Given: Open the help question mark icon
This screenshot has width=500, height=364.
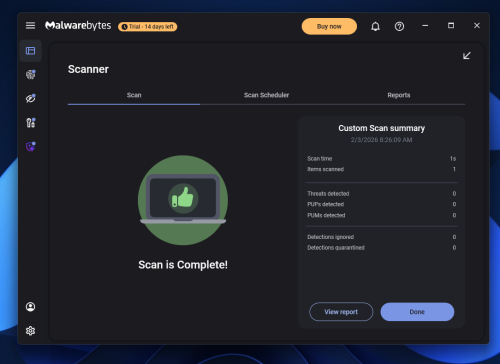Looking at the screenshot, I should tap(399, 26).
